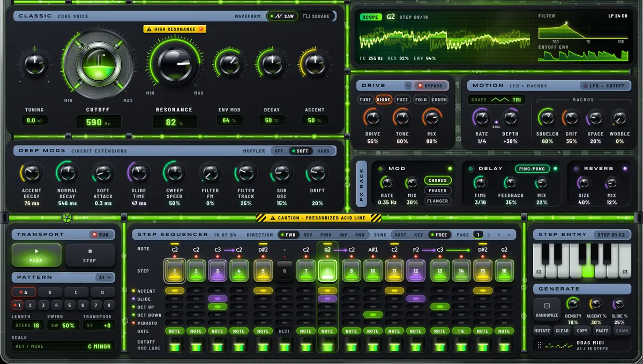
Task: Click step 3 cutoff mod lane slider
Action: pyautogui.click(x=218, y=346)
